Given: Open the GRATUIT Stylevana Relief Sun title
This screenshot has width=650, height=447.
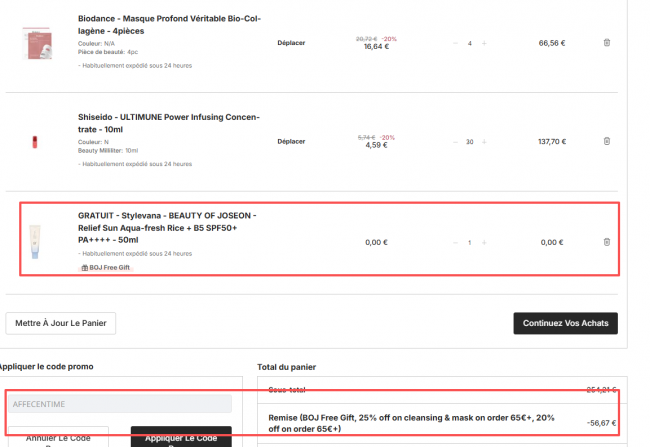Looking at the screenshot, I should point(165,228).
